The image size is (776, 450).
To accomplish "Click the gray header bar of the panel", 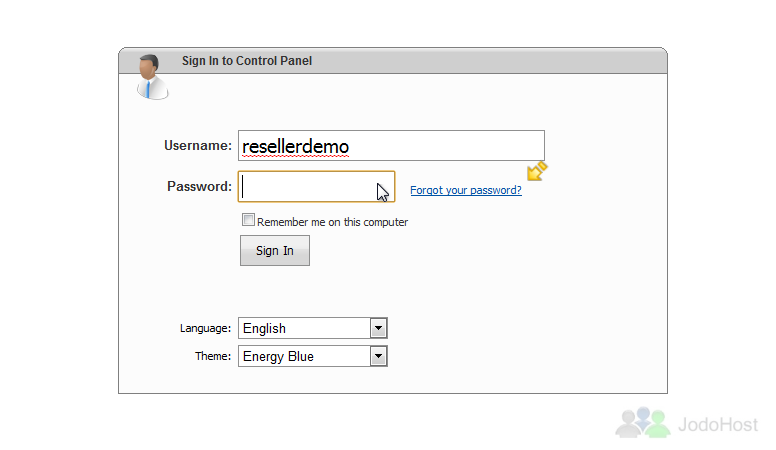I will click(x=393, y=61).
